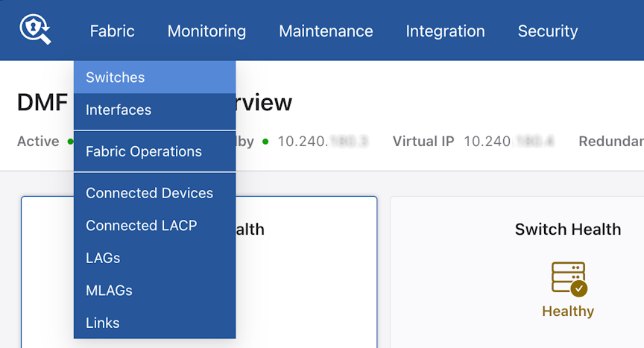Click the green Active status dot
Image resolution: width=644 pixels, height=348 pixels.
click(x=70, y=142)
